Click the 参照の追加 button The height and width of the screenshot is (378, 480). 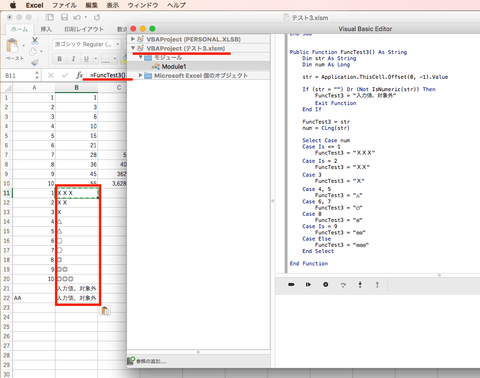tap(151, 361)
